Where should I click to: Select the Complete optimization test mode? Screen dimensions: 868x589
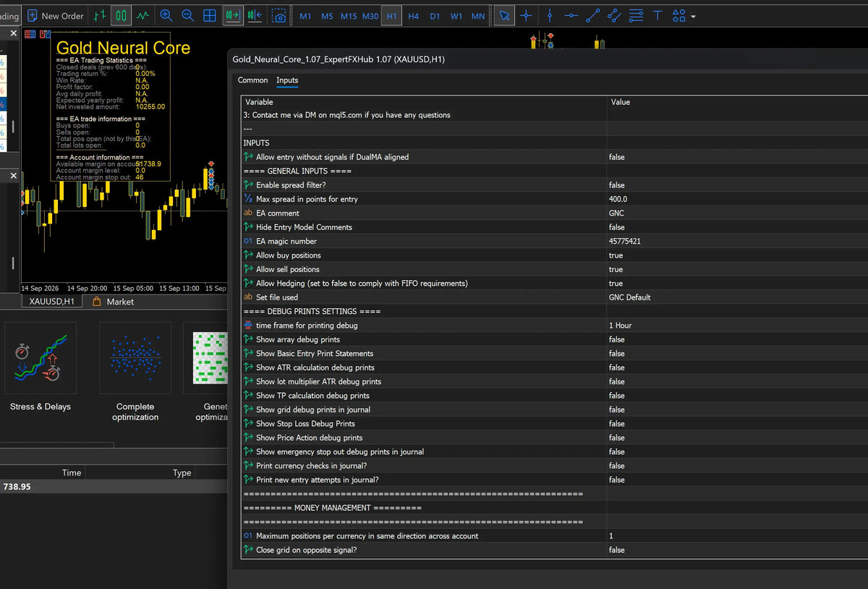click(x=135, y=372)
